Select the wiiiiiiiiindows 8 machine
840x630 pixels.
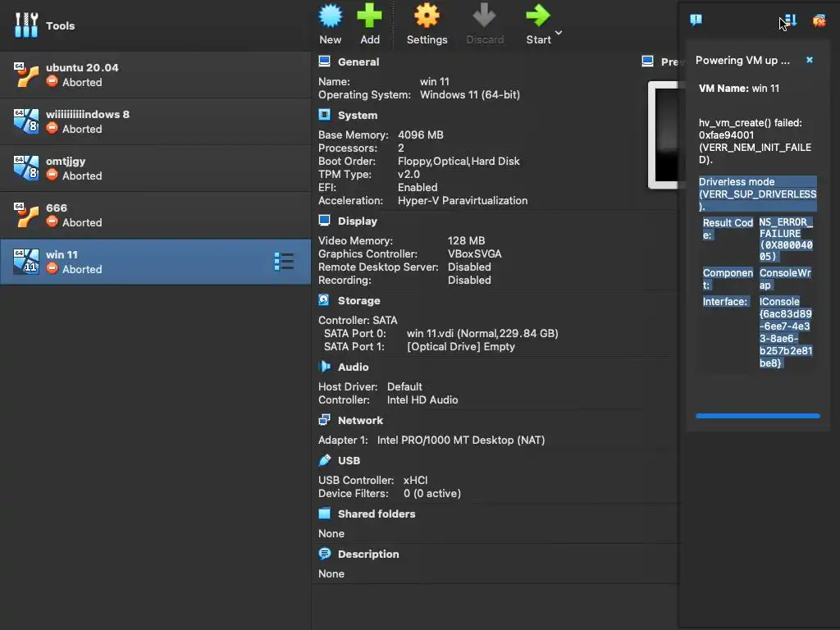pyautogui.click(x=155, y=121)
